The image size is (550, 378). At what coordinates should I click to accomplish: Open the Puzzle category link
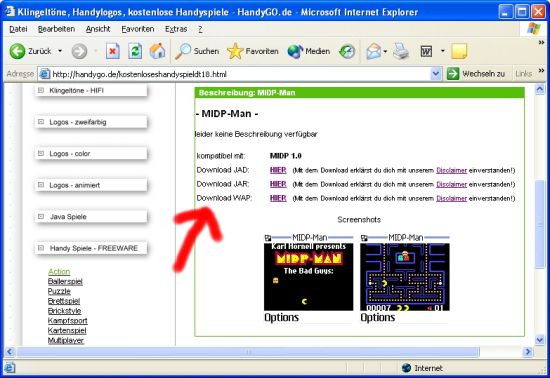pyautogui.click(x=59, y=291)
